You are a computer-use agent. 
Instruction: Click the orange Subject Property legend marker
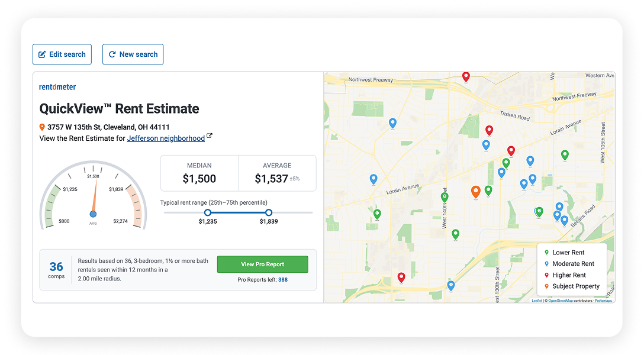click(x=547, y=286)
